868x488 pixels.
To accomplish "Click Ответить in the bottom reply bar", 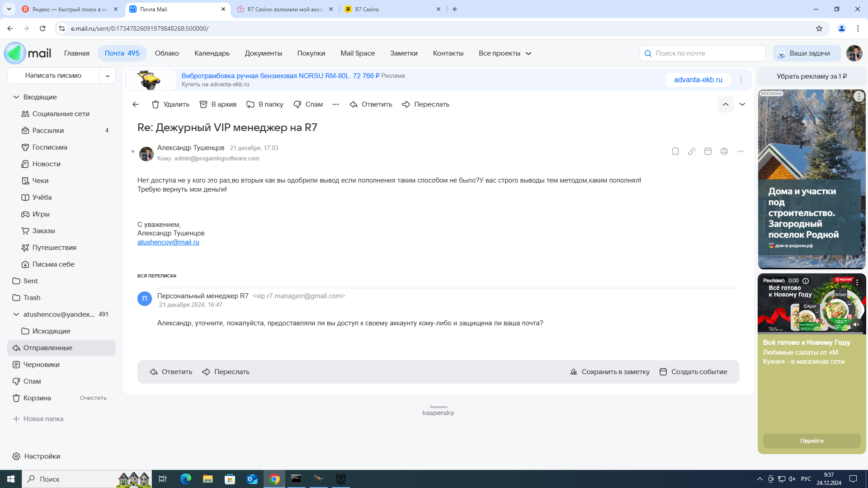I will coord(171,372).
